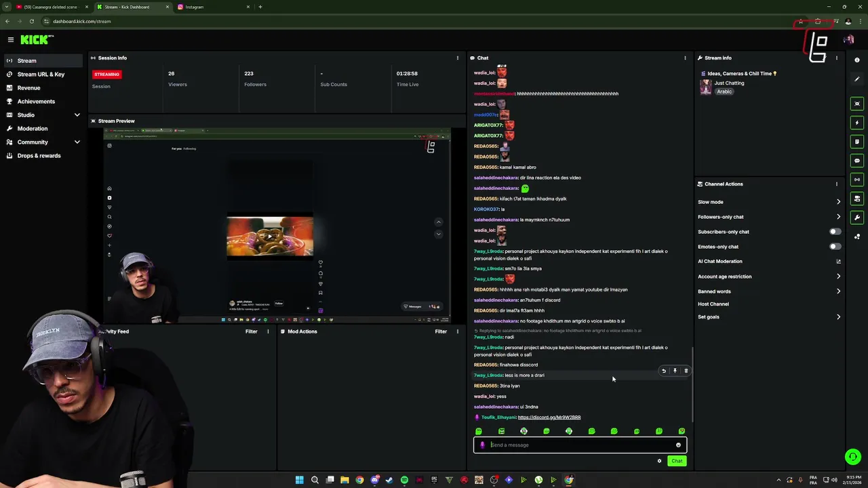Expand Set goals options

click(x=838, y=317)
